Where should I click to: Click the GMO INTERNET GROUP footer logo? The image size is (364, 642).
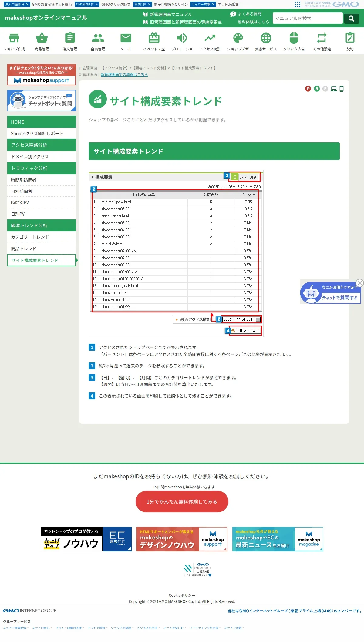tap(30, 610)
